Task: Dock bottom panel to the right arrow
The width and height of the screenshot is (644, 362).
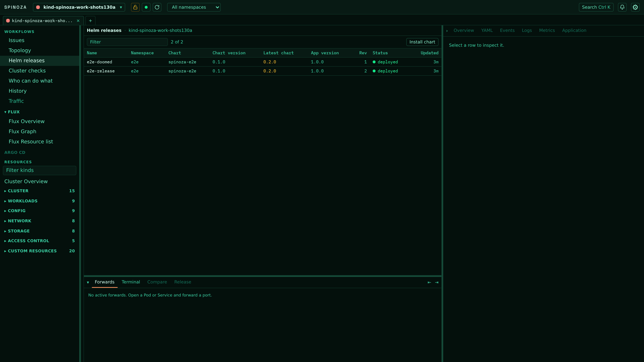Action: 437,282
